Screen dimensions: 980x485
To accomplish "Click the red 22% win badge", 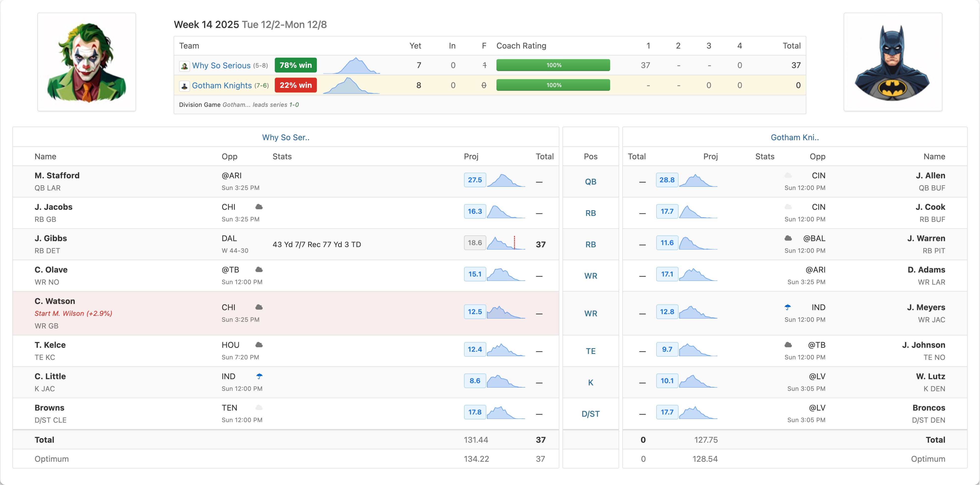I will [x=296, y=85].
